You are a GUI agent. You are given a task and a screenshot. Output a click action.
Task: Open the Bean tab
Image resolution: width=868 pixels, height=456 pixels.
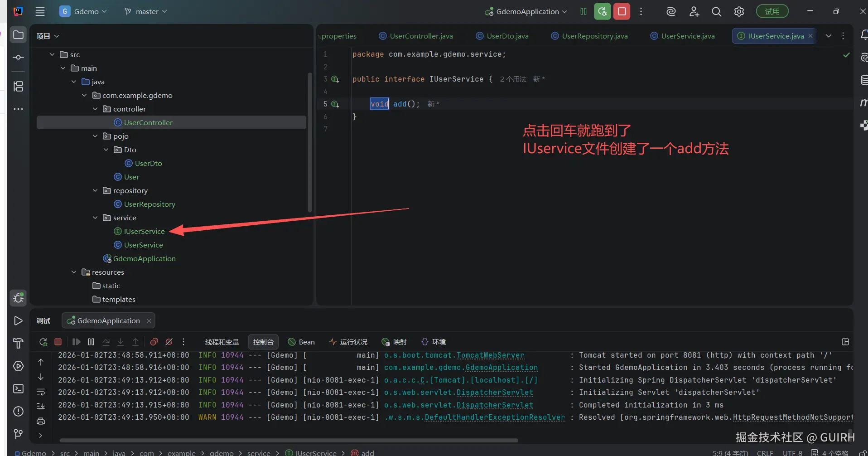[301, 342]
